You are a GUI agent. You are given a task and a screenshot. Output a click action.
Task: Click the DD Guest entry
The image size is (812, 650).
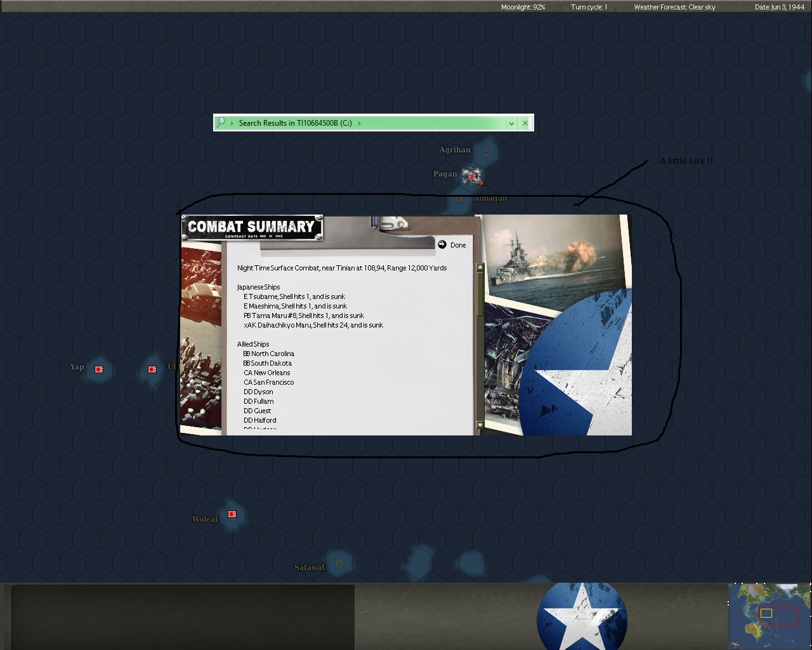point(258,411)
